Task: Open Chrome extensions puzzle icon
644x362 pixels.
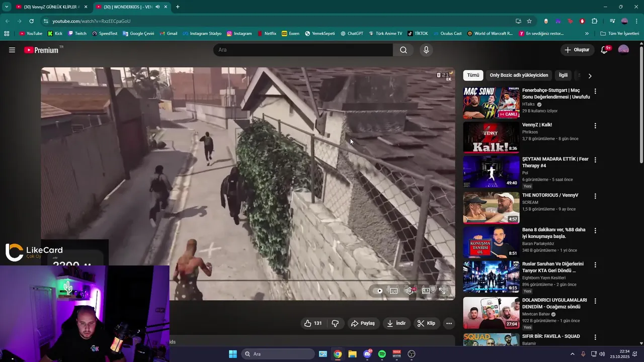Action: point(594,21)
